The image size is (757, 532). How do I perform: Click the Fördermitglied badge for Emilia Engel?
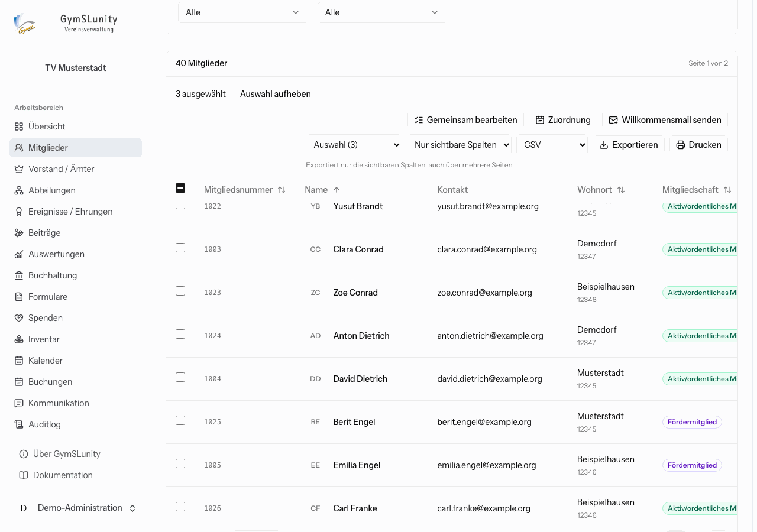[x=692, y=465]
